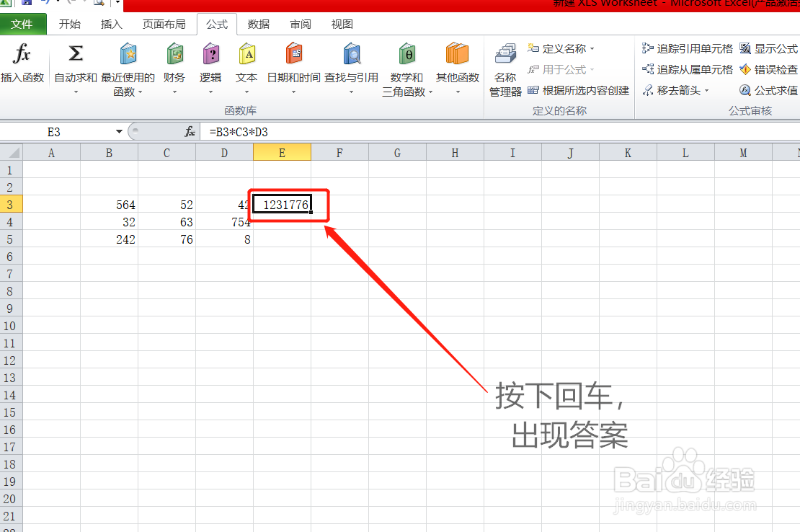
Task: Select cell E3 with 1231776
Action: (x=282, y=205)
